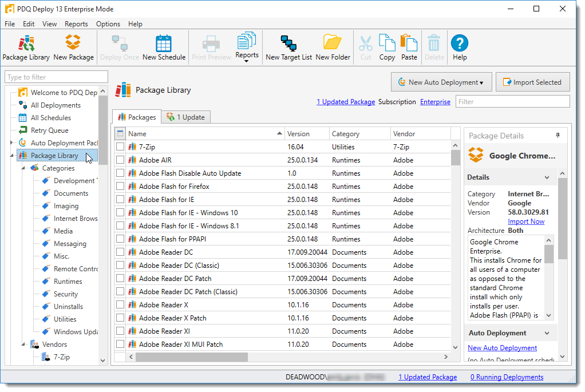Click the Import Now link
Image resolution: width=585 pixels, height=392 pixels.
point(526,221)
